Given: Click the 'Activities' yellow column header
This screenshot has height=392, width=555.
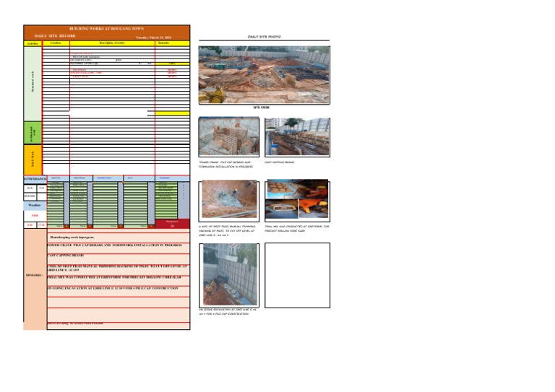Looking at the screenshot, I should 33,43.
